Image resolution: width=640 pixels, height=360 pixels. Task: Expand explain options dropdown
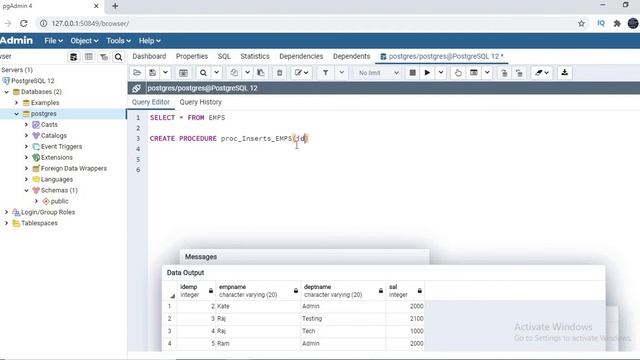pos(487,73)
